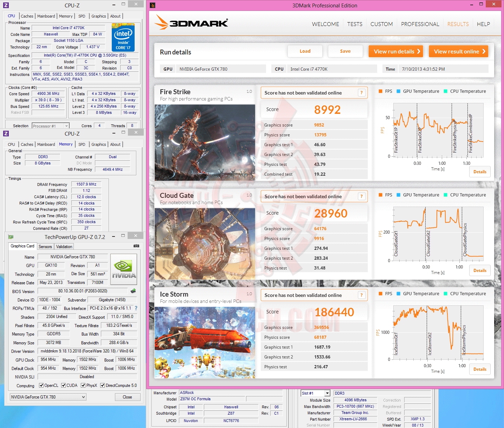Toggle the PhysX checkbox
The image size is (504, 428).
pos(83,385)
